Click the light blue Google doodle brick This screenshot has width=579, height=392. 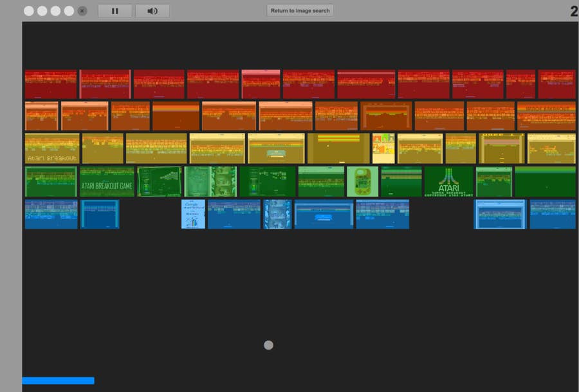tap(193, 214)
